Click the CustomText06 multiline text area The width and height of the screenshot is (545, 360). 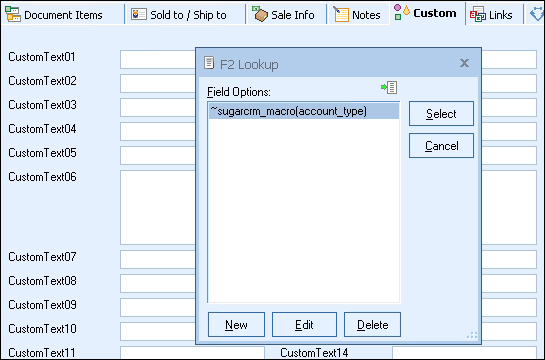(158, 207)
